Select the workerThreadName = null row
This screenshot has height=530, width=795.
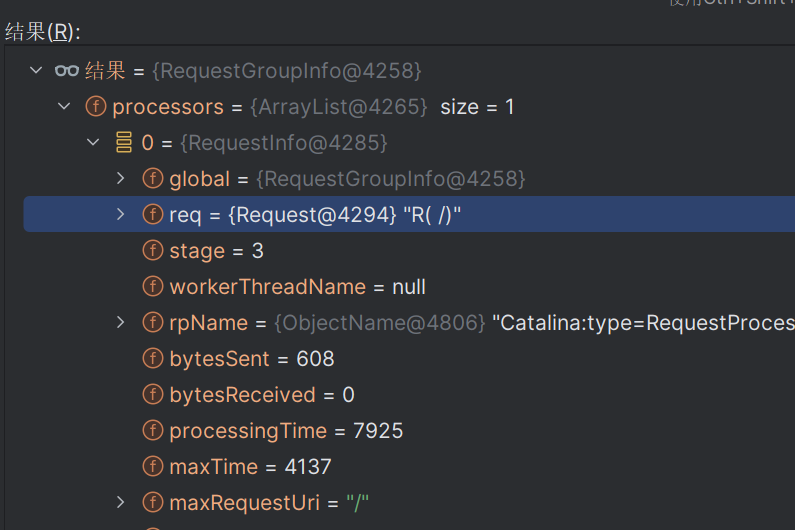point(297,287)
